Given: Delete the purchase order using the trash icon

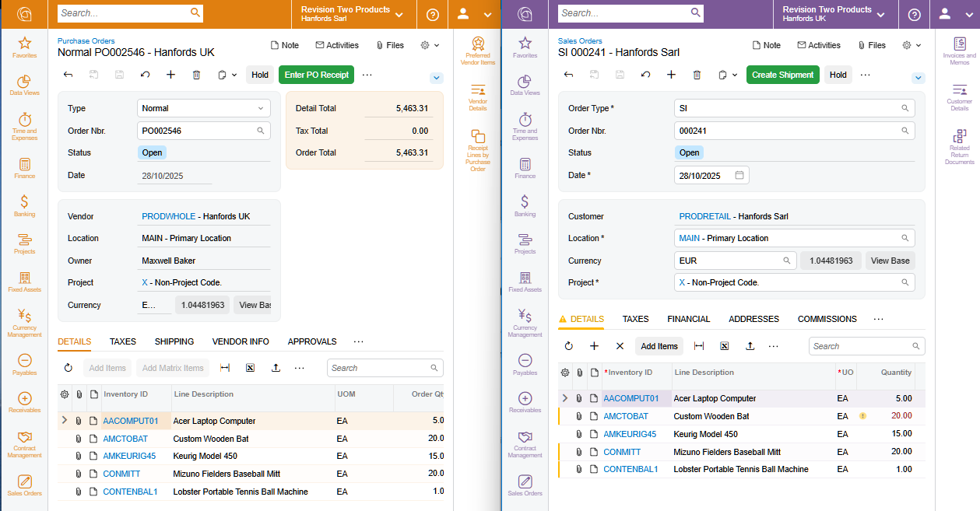Looking at the screenshot, I should coord(196,75).
